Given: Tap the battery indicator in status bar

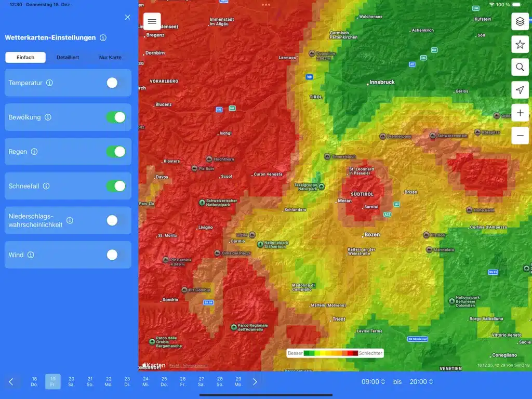Looking at the screenshot, I should pos(516,5).
